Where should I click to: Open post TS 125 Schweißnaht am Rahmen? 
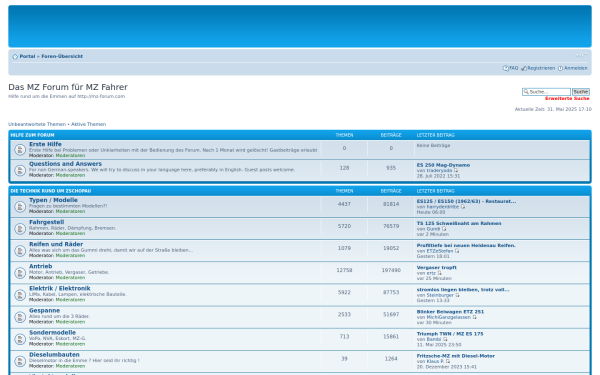click(459, 223)
